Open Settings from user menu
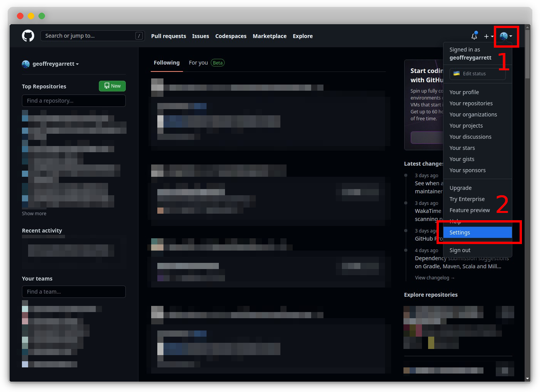 point(478,233)
